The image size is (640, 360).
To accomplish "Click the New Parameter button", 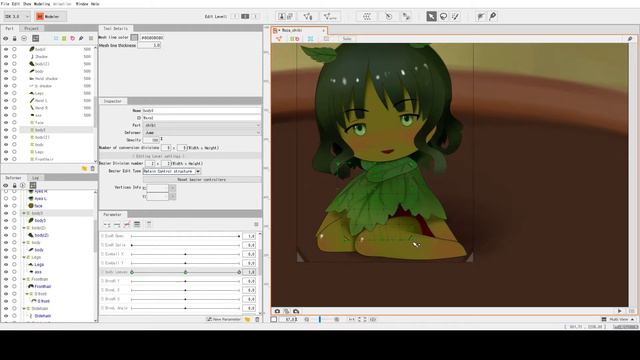I will (224, 319).
